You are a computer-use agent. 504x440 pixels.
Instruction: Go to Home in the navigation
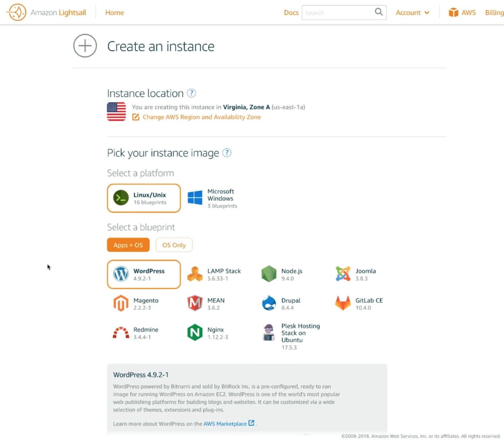[115, 13]
